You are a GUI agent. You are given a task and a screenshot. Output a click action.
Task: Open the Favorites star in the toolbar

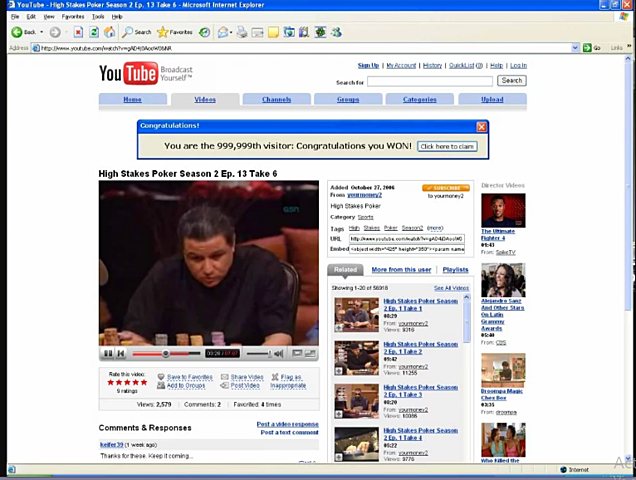175,32
